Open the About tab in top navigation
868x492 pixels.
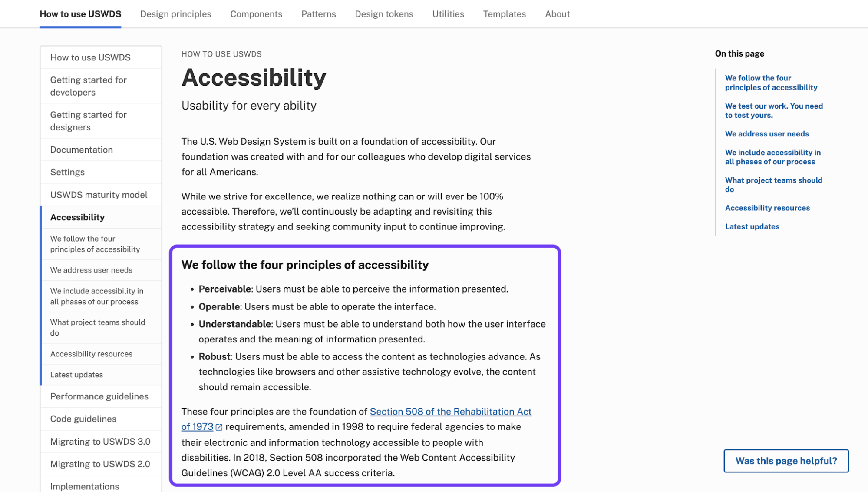tap(557, 14)
